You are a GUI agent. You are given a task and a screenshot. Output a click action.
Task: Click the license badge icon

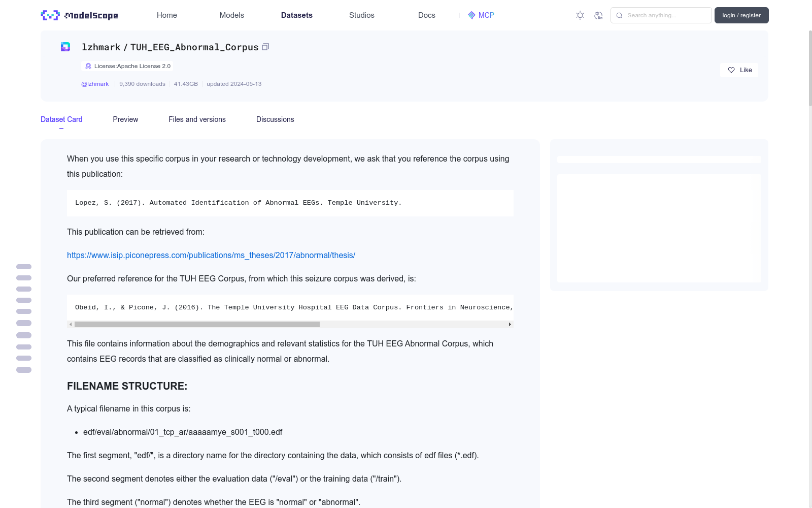pos(88,66)
